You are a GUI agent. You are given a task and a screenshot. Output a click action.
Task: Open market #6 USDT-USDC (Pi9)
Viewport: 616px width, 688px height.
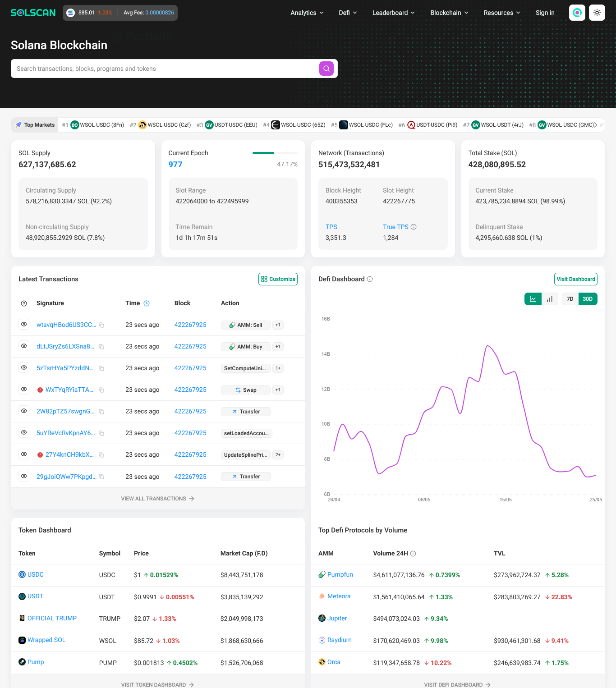point(428,125)
